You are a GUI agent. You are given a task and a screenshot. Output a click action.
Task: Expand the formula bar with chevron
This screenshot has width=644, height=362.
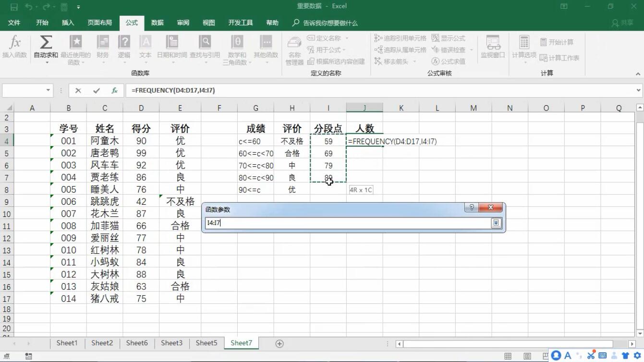639,90
